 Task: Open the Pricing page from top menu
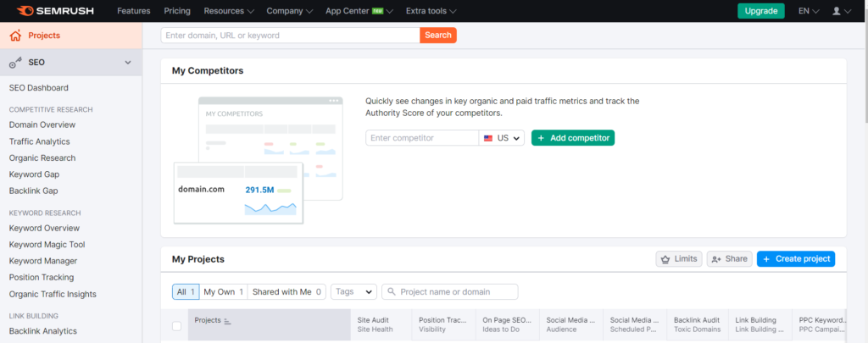point(176,11)
